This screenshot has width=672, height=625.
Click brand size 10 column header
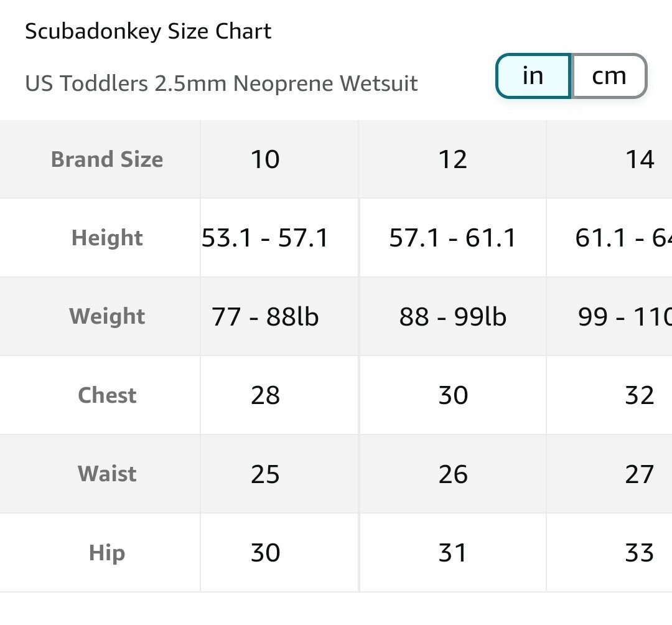(x=265, y=159)
